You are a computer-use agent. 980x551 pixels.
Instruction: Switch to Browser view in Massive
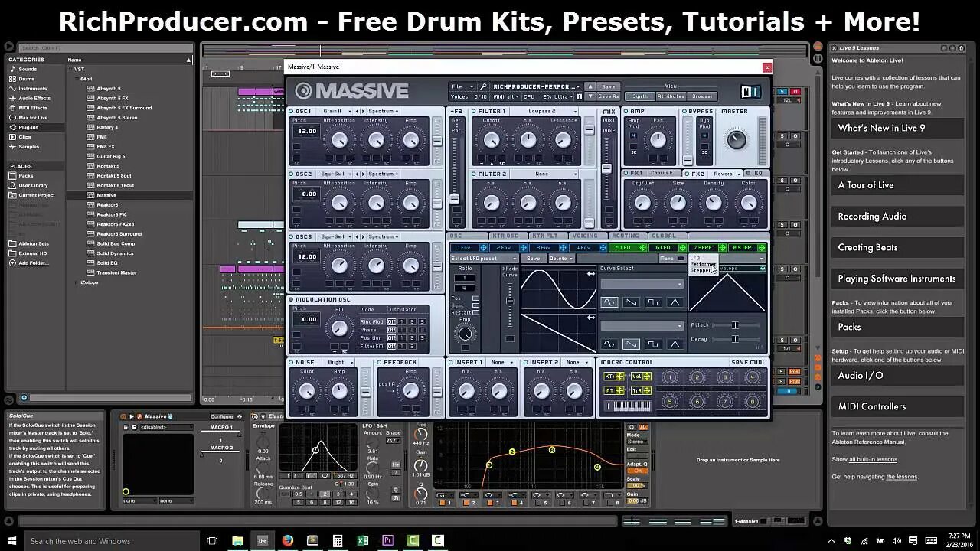[x=702, y=96]
